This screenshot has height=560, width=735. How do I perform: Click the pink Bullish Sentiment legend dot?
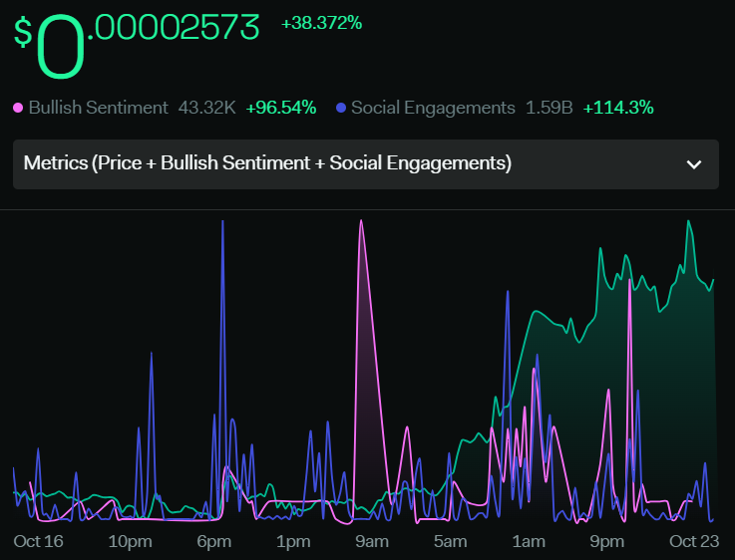click(x=18, y=109)
